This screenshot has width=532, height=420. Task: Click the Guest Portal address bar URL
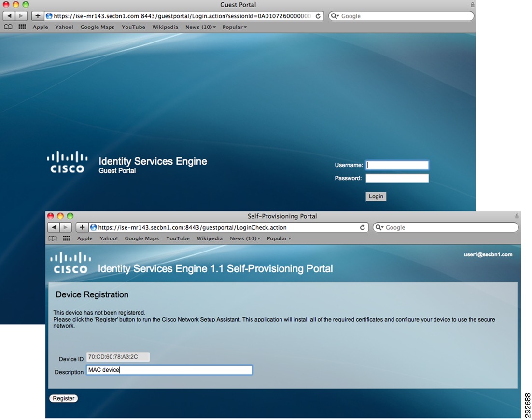click(182, 16)
